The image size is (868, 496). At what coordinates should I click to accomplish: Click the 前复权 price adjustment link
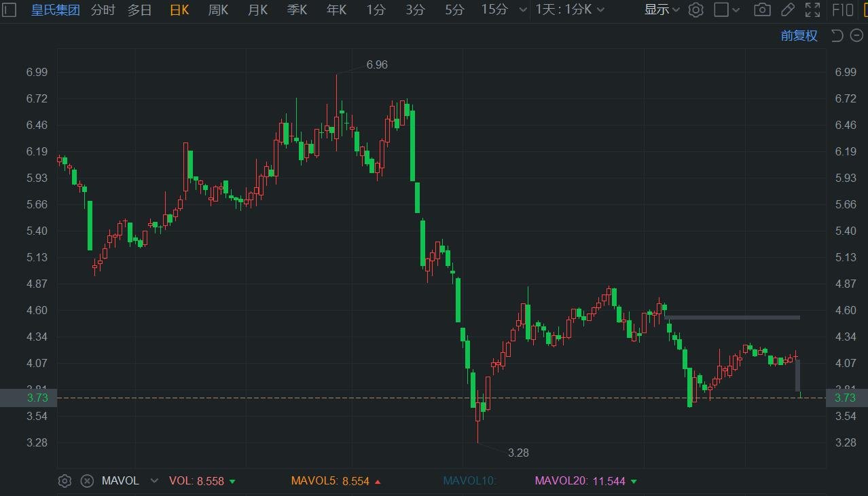799,36
